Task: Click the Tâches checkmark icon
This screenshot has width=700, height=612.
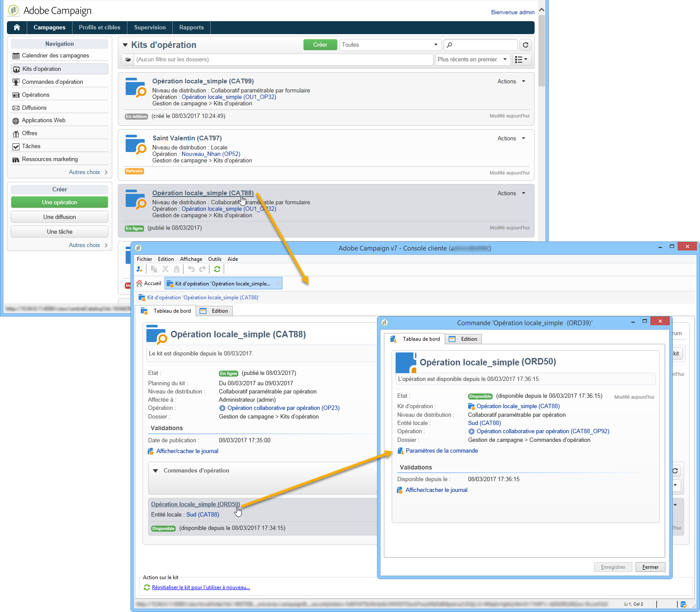Action: 16,146
